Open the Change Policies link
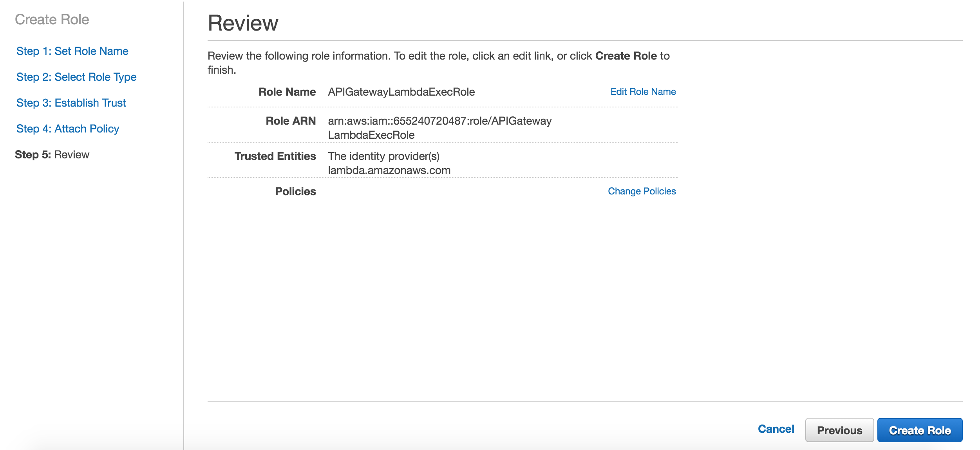This screenshot has width=980, height=450. pyautogui.click(x=642, y=191)
